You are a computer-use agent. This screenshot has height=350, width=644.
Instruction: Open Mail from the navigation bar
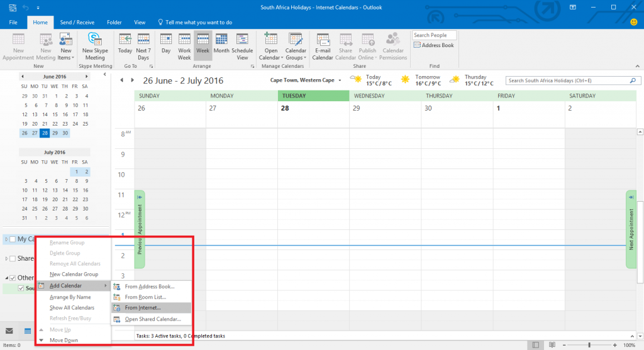coord(9,331)
